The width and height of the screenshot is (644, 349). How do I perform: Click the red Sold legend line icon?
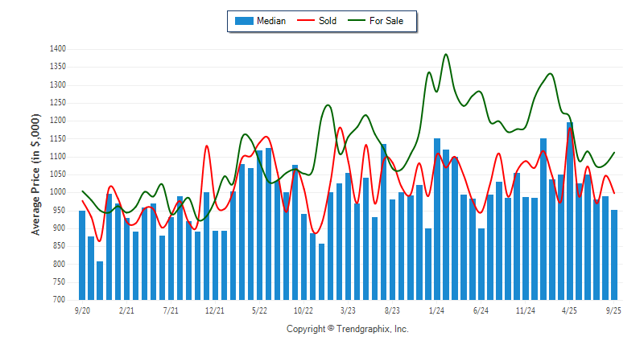pyautogui.click(x=308, y=21)
